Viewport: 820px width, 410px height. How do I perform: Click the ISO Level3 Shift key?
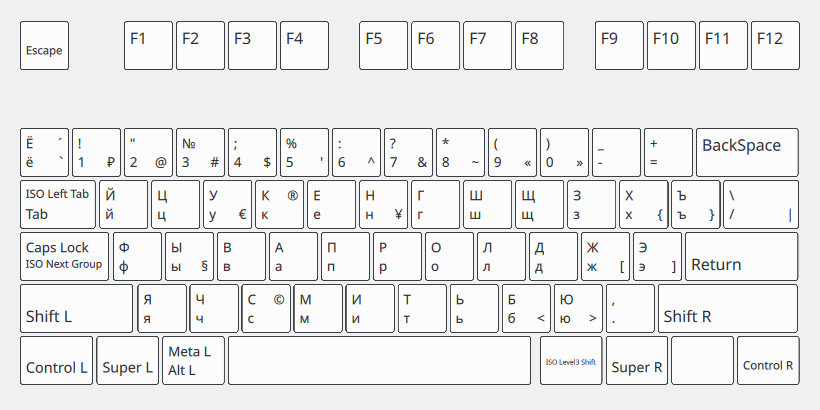tap(571, 361)
